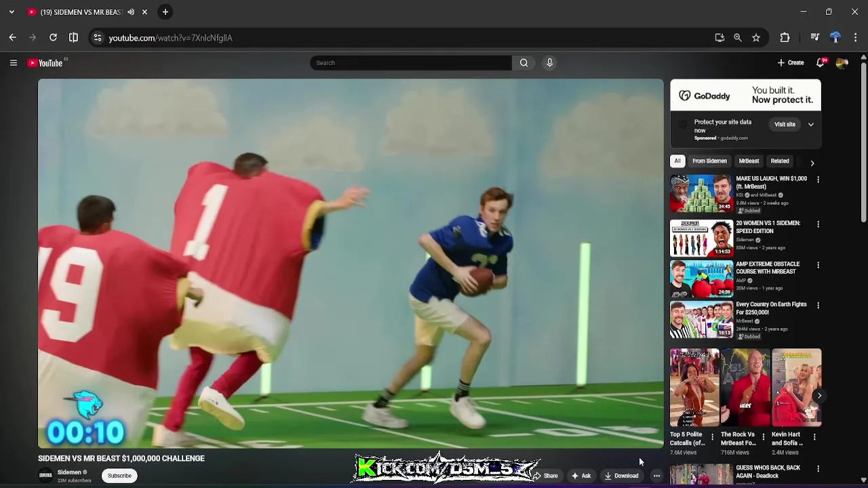Image resolution: width=868 pixels, height=488 pixels.
Task: Close the Sidemen vs MrBeast tab
Action: (144, 12)
